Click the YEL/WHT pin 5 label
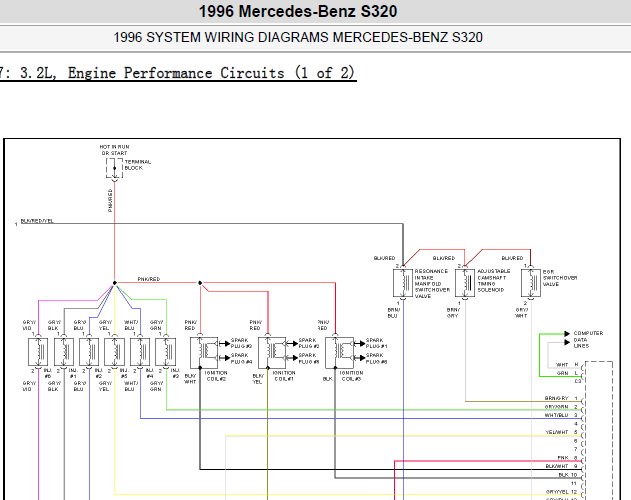Viewport: 631px width, 500px height. click(x=561, y=432)
